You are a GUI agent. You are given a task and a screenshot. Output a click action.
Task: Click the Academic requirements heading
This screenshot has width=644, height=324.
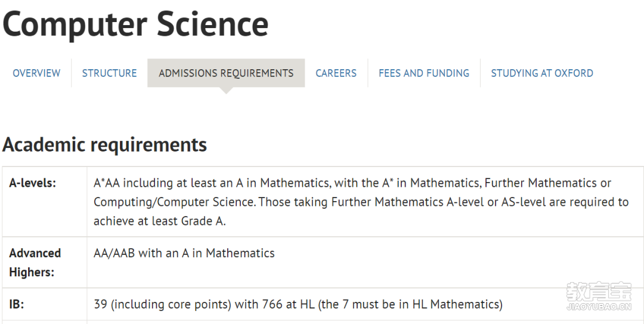point(105,145)
